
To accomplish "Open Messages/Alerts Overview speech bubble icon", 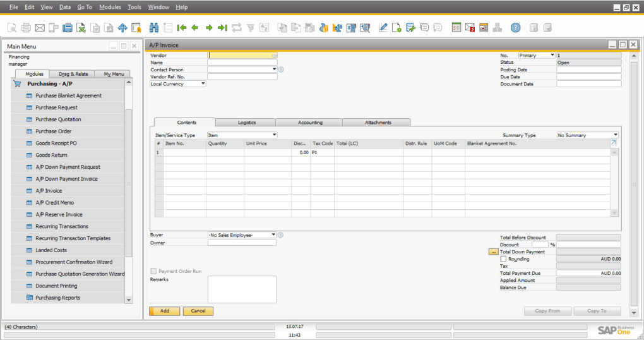I will (424, 28).
